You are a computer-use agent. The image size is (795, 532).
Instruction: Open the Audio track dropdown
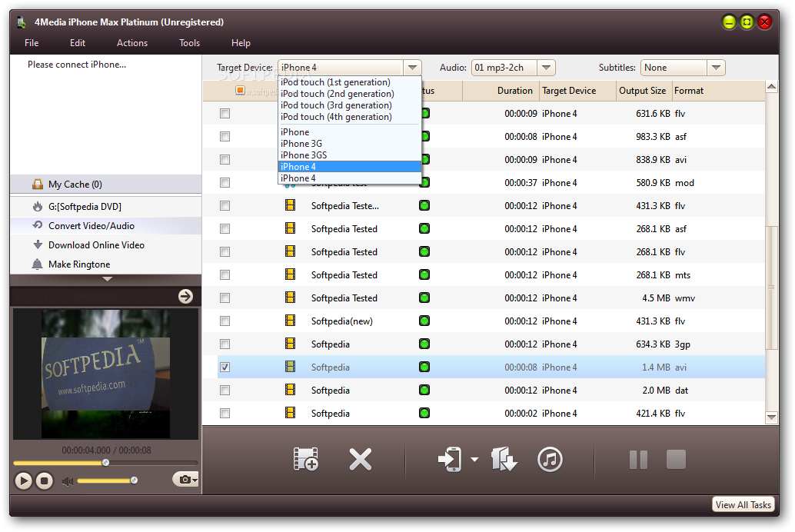click(546, 68)
